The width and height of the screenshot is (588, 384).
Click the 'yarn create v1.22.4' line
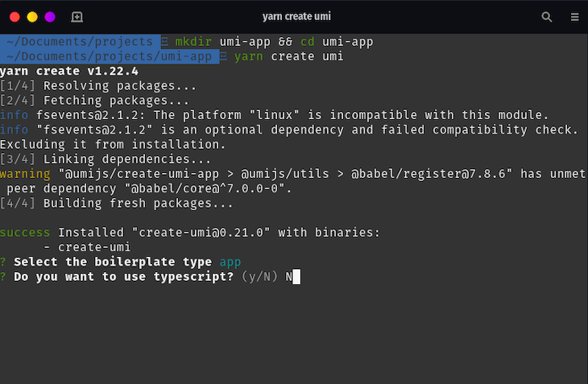[69, 71]
